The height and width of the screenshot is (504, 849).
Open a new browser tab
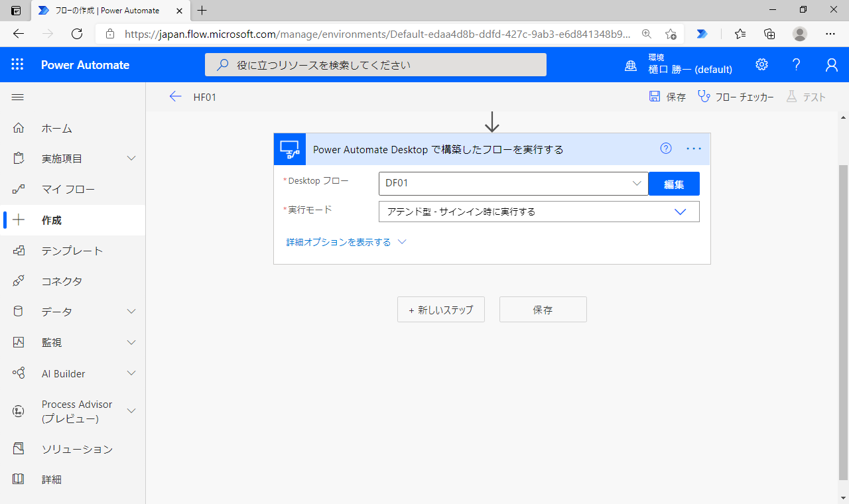(202, 10)
